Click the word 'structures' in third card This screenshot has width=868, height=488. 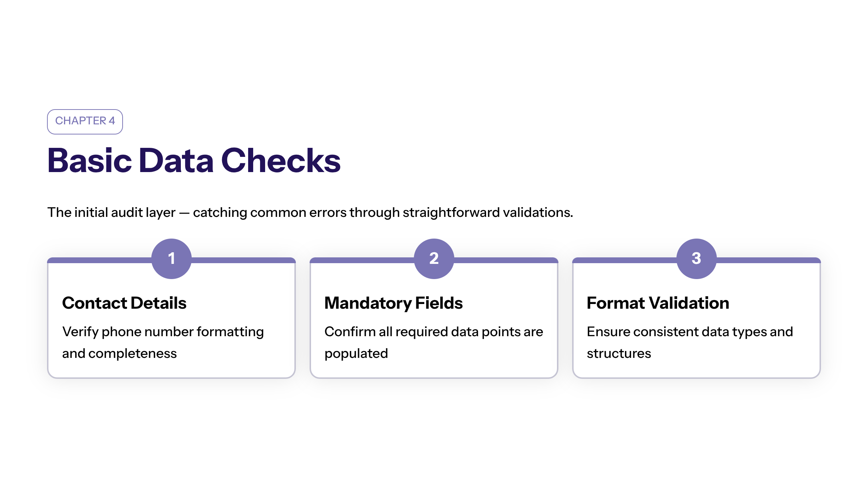[619, 354]
